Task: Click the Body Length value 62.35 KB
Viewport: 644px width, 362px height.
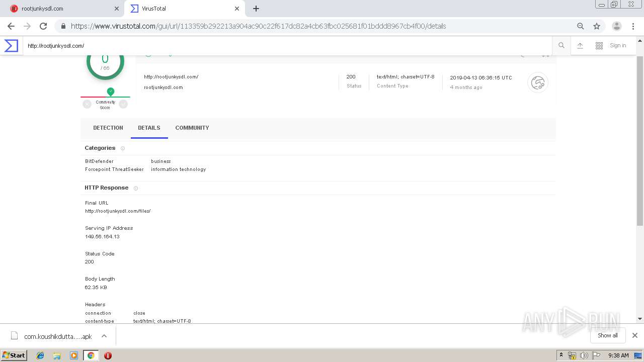Action: tap(96, 288)
